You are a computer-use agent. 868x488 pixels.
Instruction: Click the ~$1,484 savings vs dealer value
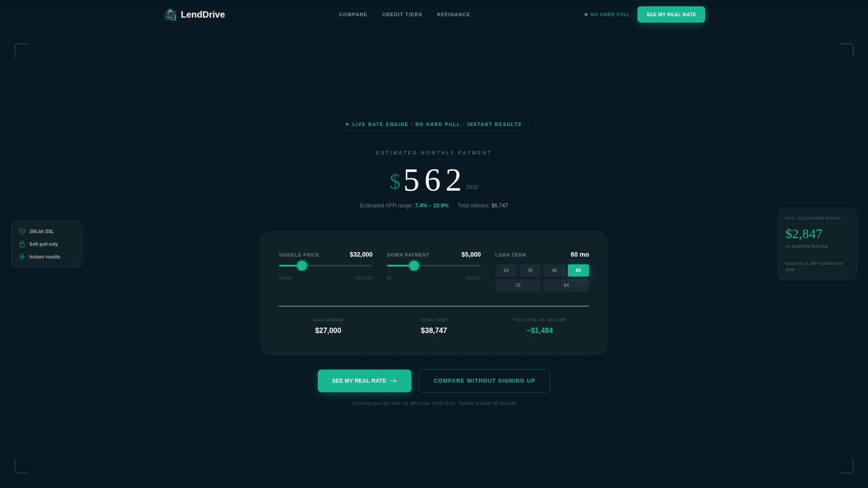[x=540, y=331]
